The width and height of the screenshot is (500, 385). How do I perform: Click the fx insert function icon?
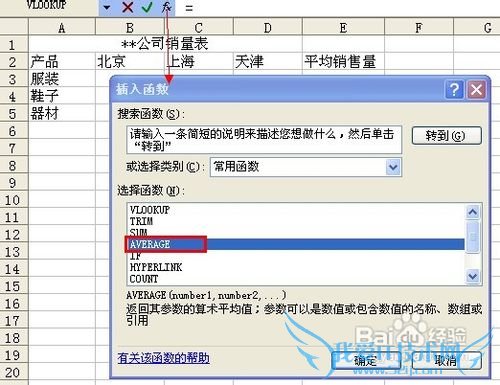click(166, 7)
